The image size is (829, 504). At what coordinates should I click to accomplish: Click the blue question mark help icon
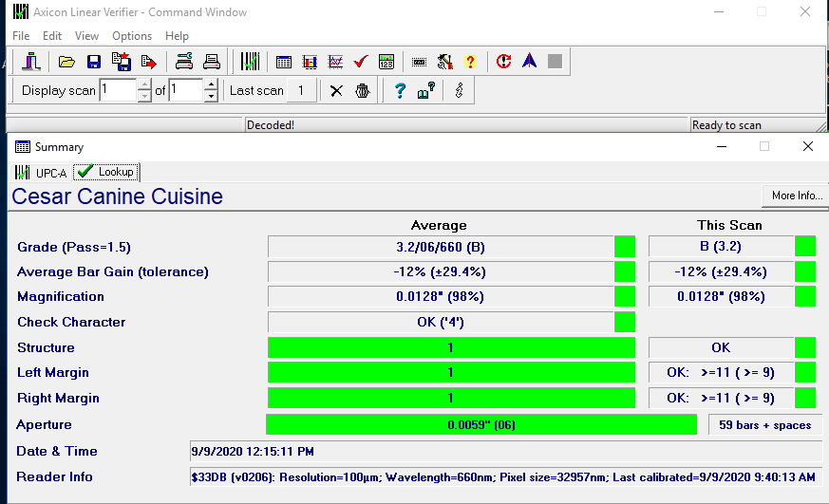(400, 91)
